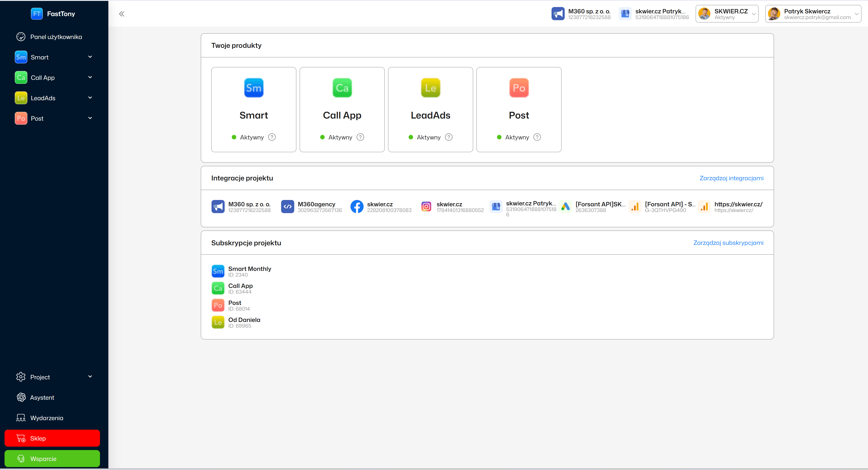Click the M360agency code integration icon
The width and height of the screenshot is (868, 470).
click(x=287, y=207)
